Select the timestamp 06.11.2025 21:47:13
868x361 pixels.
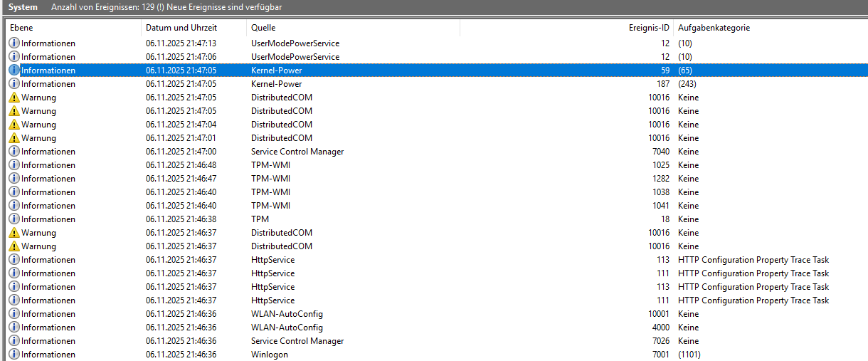click(181, 43)
